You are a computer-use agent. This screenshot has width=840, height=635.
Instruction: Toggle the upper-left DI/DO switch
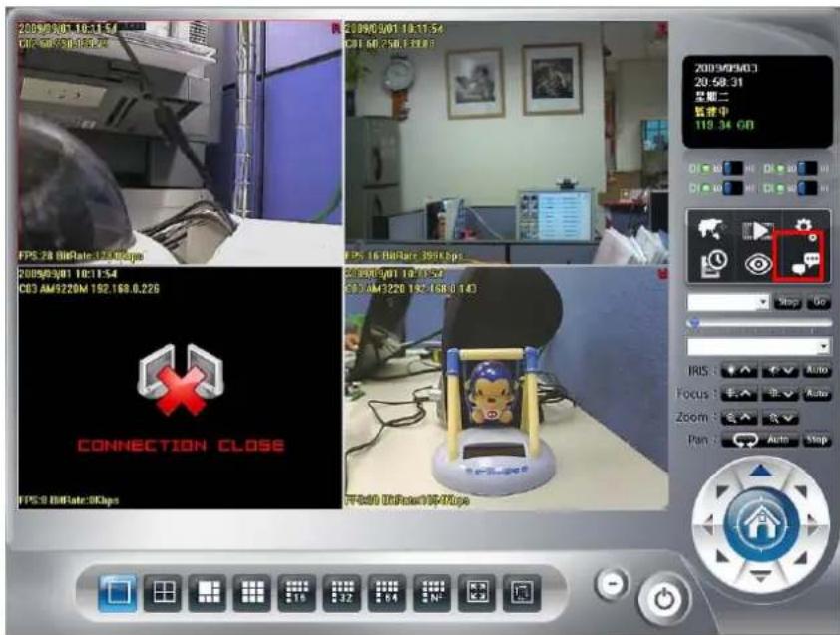[733, 169]
